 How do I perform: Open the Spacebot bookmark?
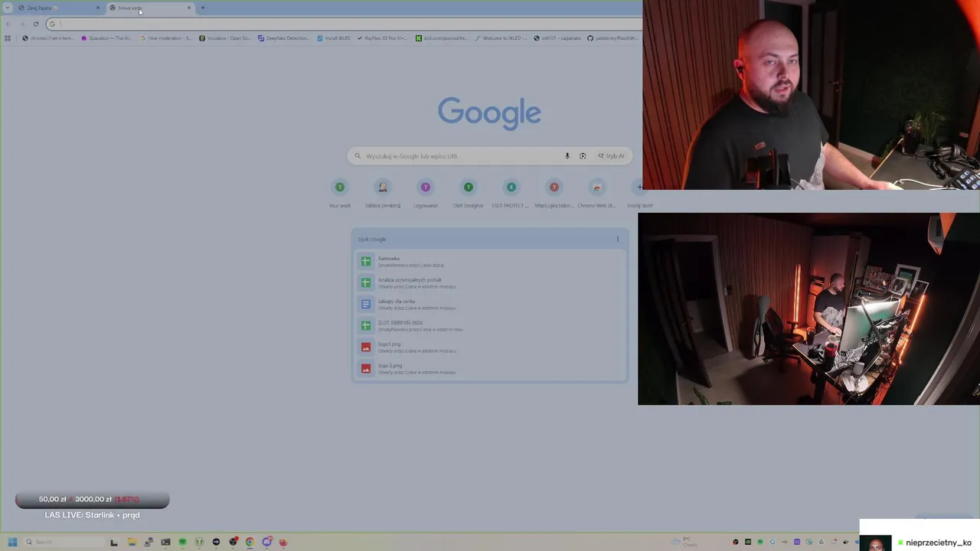click(107, 37)
